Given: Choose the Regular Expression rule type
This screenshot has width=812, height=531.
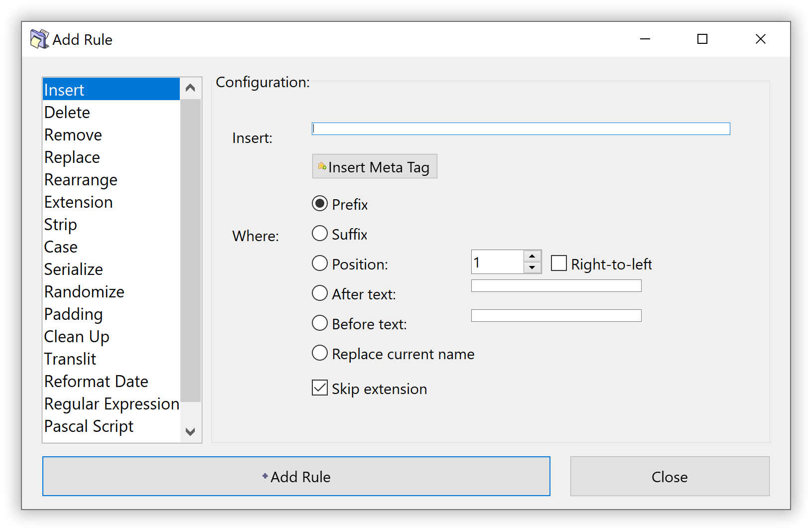Looking at the screenshot, I should [112, 404].
